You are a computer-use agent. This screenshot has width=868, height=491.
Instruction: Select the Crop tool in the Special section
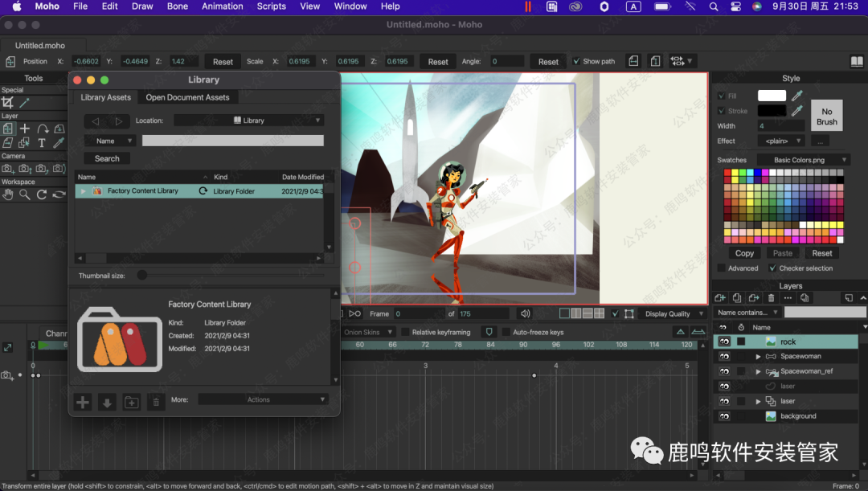[x=8, y=102]
